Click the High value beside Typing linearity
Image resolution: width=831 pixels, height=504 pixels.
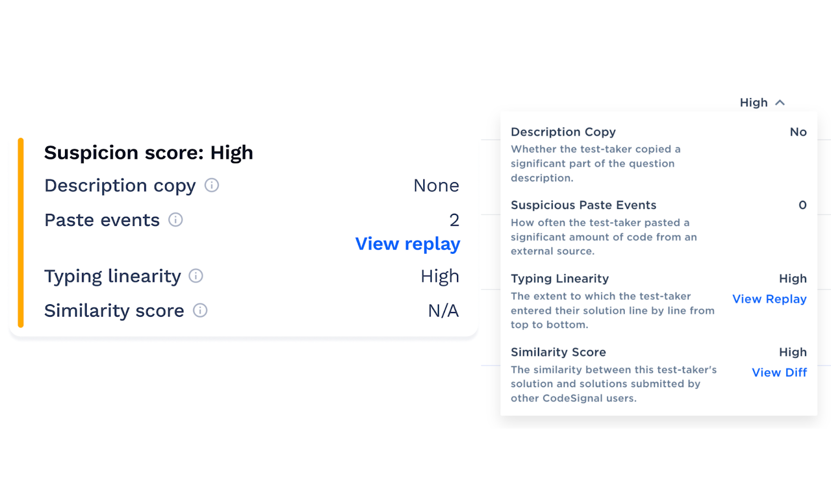point(439,276)
